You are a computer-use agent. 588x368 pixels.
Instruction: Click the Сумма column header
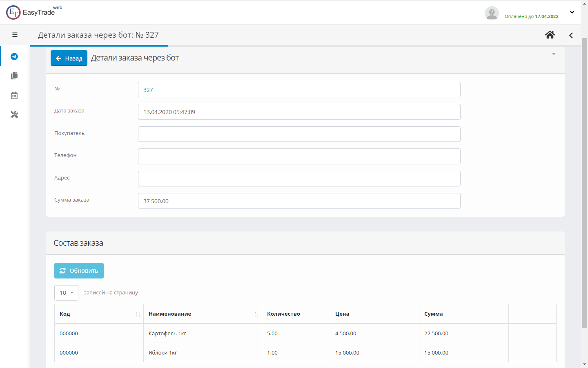coord(464,314)
